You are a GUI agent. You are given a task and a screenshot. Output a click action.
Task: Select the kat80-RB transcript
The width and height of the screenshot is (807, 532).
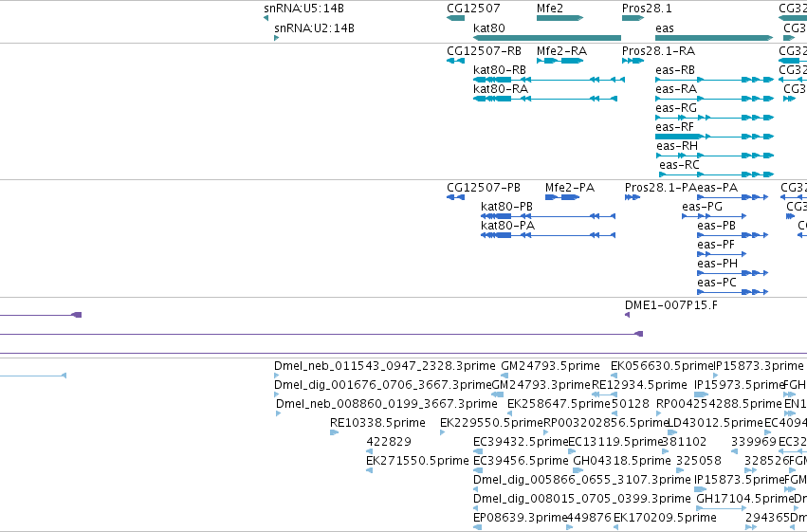point(549,80)
